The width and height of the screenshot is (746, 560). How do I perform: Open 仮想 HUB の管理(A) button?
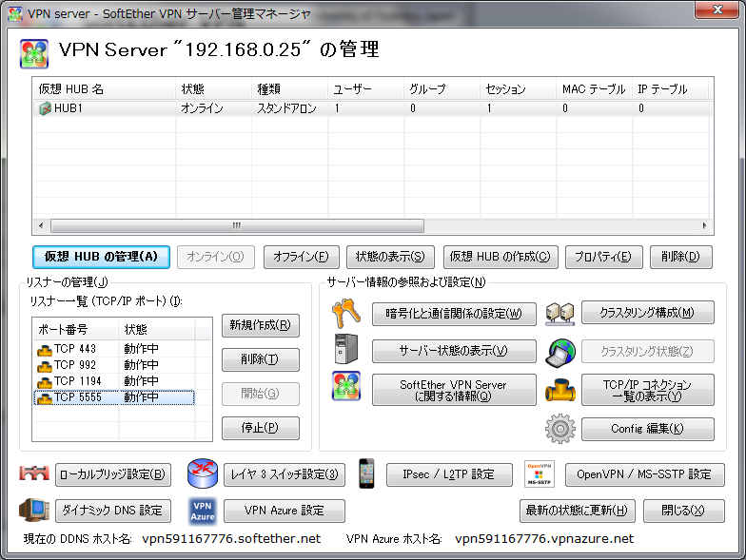click(x=101, y=257)
